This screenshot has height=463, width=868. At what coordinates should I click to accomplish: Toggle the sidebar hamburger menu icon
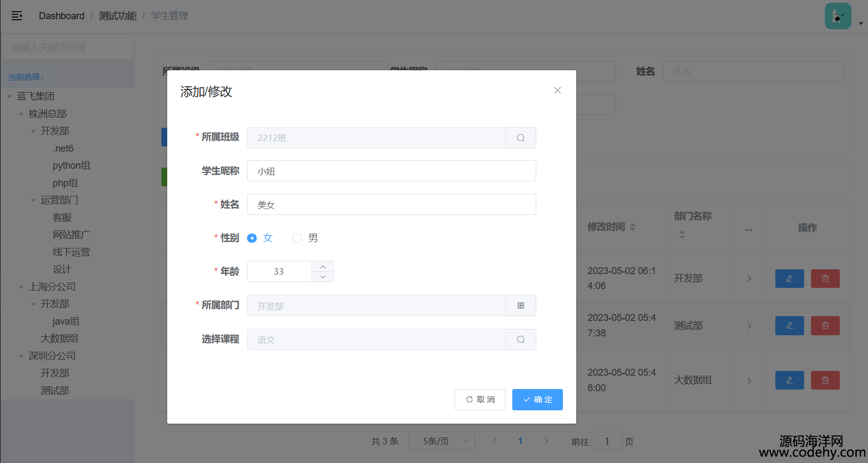pos(17,16)
